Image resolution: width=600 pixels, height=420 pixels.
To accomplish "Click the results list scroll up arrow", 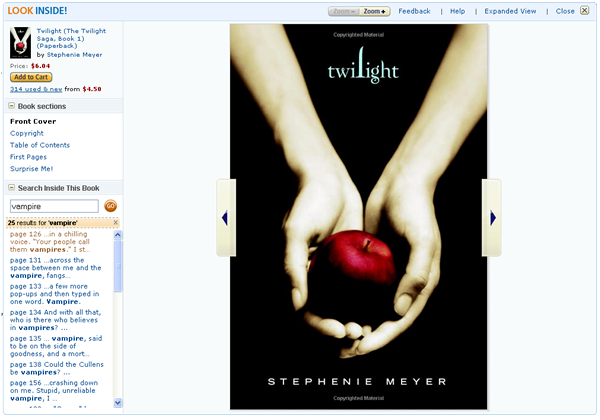I will click(x=118, y=235).
